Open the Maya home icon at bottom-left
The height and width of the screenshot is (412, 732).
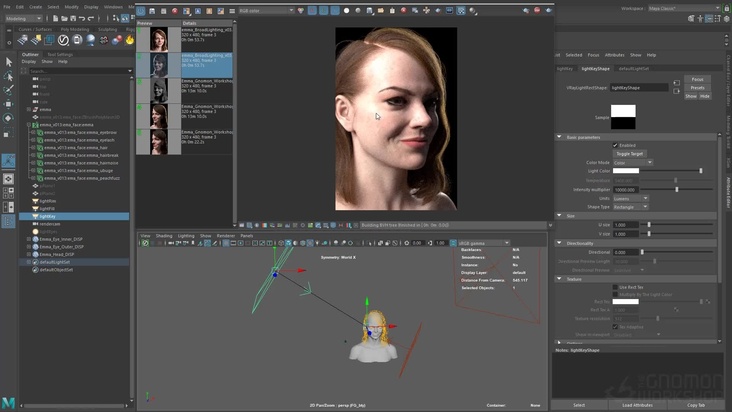point(8,403)
